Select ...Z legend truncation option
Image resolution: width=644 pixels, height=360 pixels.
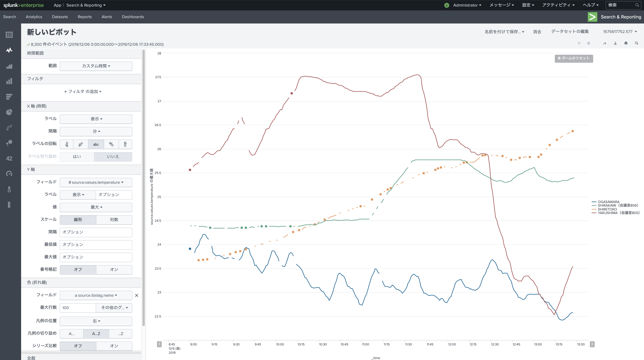[121, 334]
